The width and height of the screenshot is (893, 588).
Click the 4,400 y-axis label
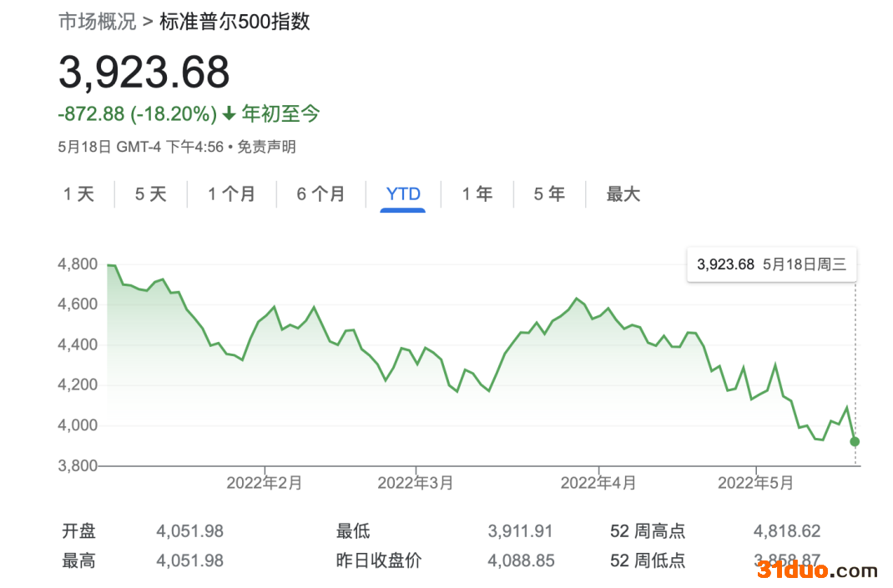tap(78, 345)
